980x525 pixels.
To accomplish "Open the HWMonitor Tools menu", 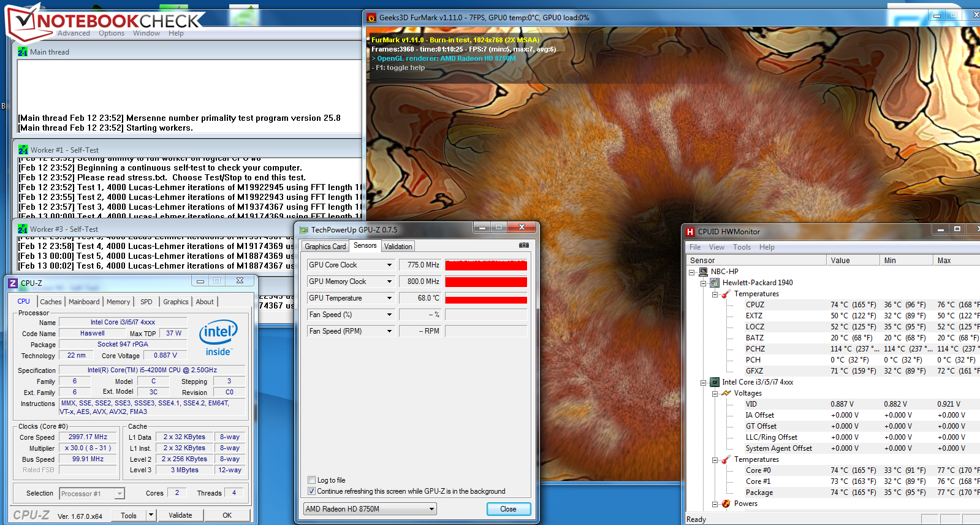I will coord(742,247).
